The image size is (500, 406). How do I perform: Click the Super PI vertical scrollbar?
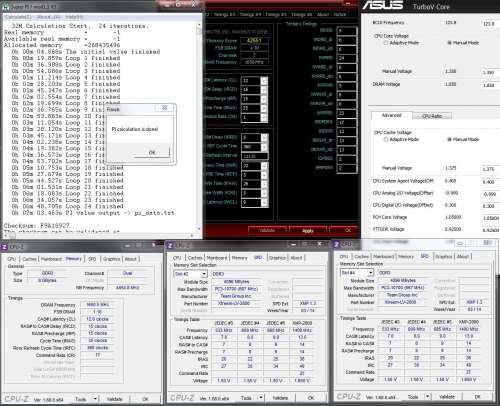coord(199,127)
